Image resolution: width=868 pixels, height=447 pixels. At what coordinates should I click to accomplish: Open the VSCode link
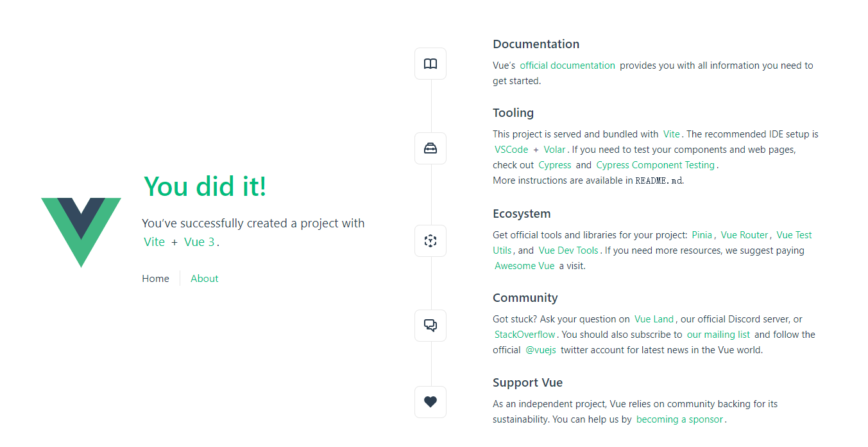point(511,150)
